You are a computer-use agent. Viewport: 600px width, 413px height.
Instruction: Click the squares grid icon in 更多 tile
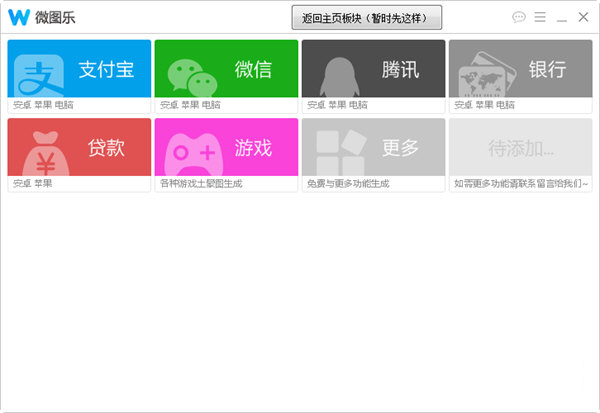point(341,153)
